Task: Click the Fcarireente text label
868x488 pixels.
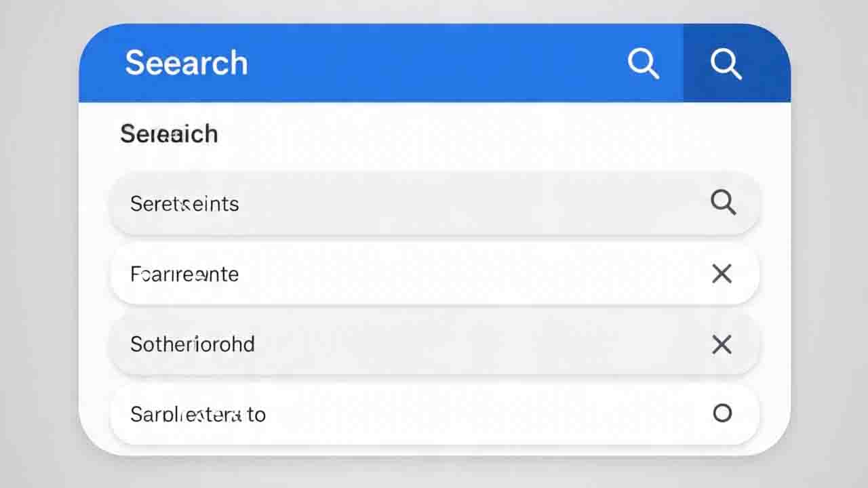Action: click(x=184, y=274)
